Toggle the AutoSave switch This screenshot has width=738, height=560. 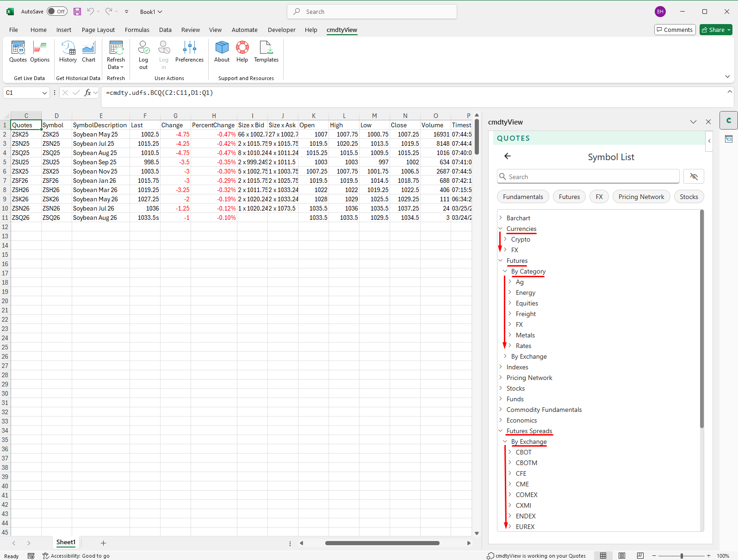tap(57, 12)
